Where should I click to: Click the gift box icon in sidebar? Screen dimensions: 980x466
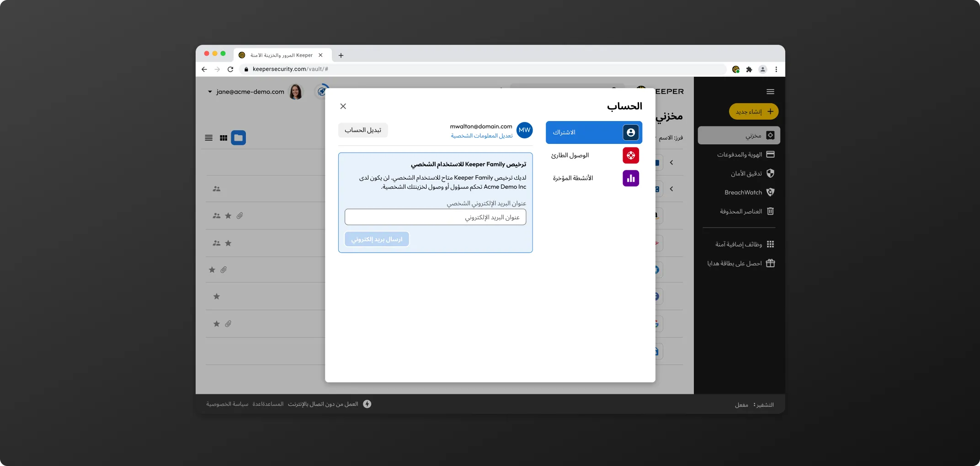[x=770, y=263]
